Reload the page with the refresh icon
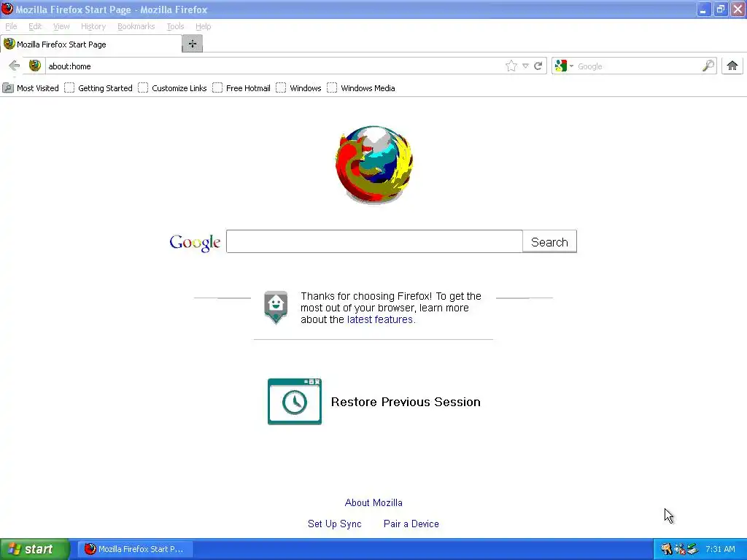Screen dimensions: 747x560 (x=538, y=66)
